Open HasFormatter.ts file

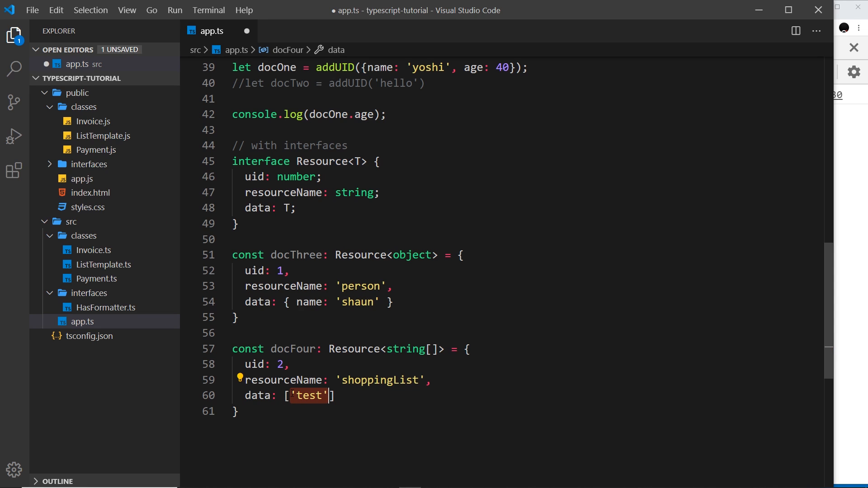[106, 307]
